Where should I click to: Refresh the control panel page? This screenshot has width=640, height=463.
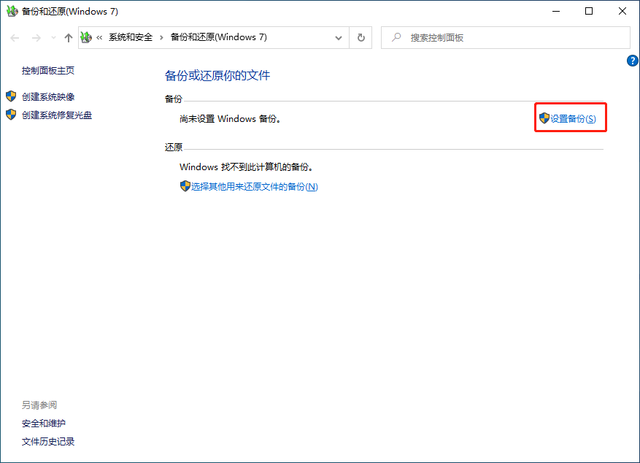(x=361, y=38)
